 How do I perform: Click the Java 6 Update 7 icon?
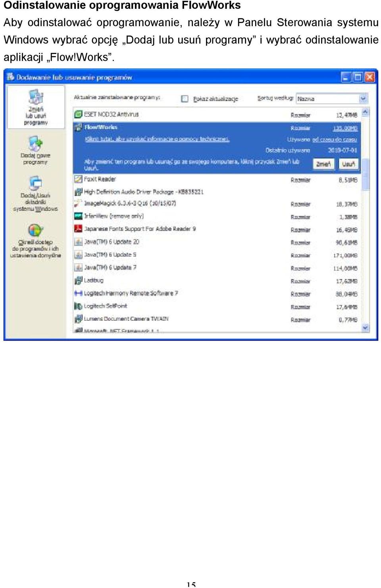click(78, 268)
